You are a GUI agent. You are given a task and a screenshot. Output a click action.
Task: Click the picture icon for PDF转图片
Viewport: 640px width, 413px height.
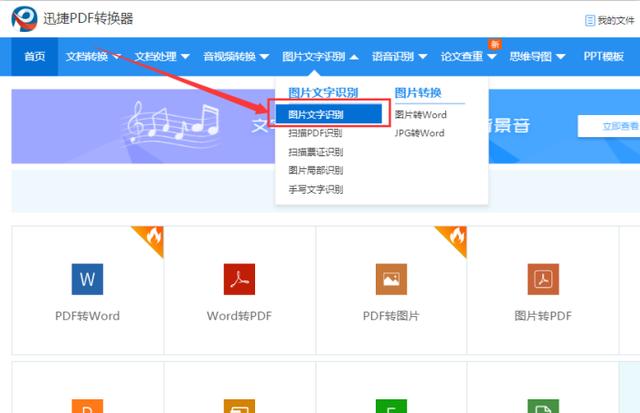(x=391, y=279)
